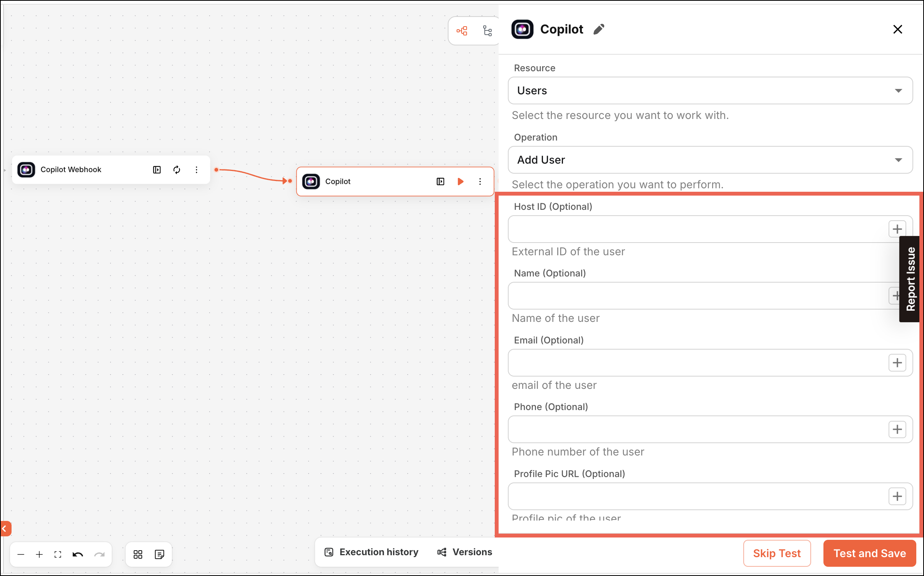Zoom in the canvas with plus icon
The width and height of the screenshot is (924, 576).
tap(39, 554)
